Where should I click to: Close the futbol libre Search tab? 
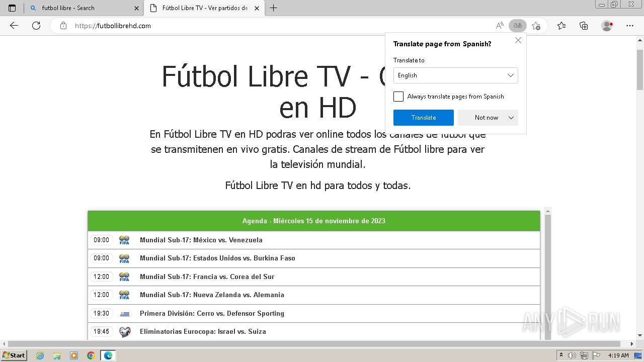tap(136, 8)
